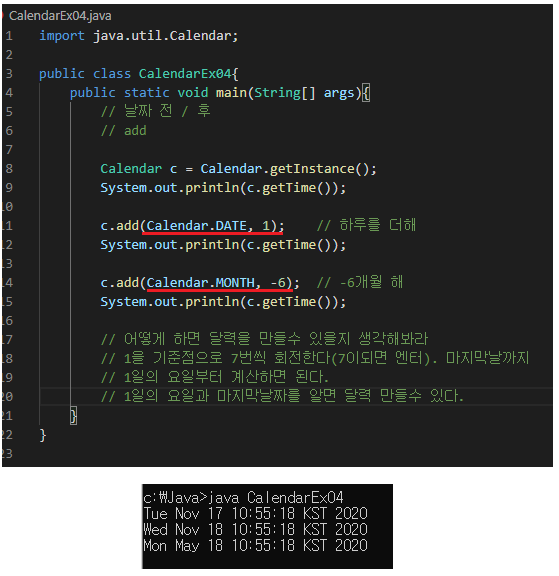This screenshot has height=576, width=559.
Task: Click output line 'Wed Nov 18 10:55:18 KST 2020'
Action: (x=256, y=529)
